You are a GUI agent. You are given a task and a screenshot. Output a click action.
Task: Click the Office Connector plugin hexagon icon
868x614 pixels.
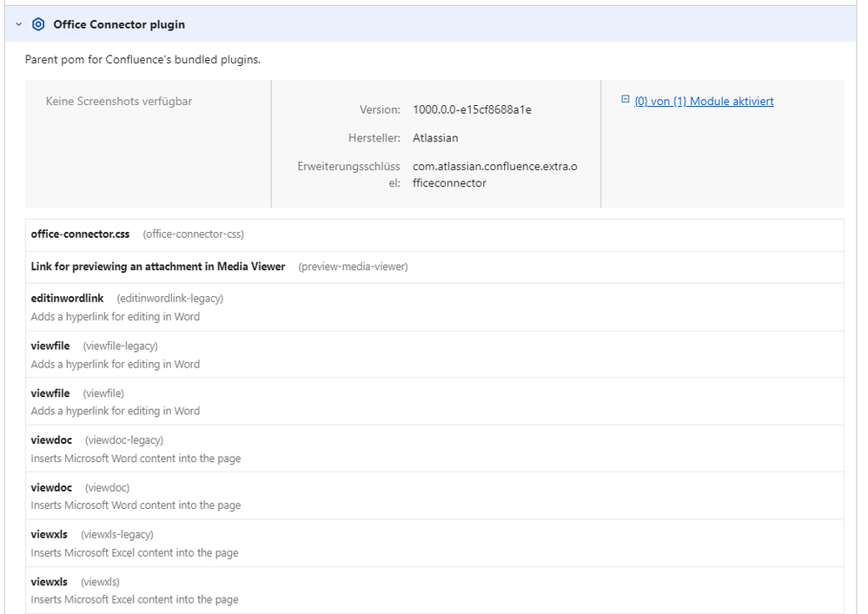[x=38, y=24]
